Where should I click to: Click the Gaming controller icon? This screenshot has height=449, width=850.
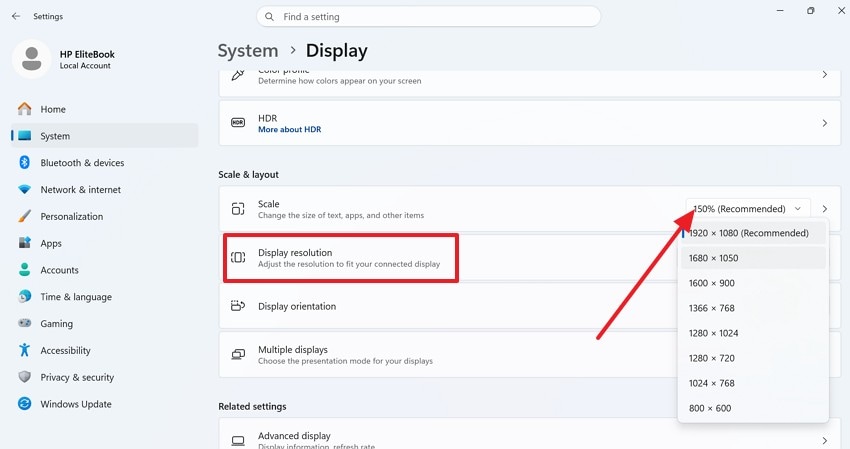pyautogui.click(x=24, y=323)
